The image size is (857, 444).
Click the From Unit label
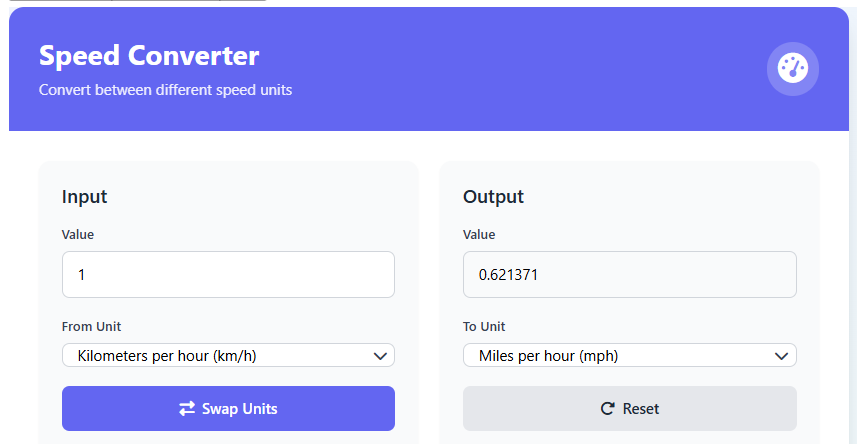tap(91, 327)
